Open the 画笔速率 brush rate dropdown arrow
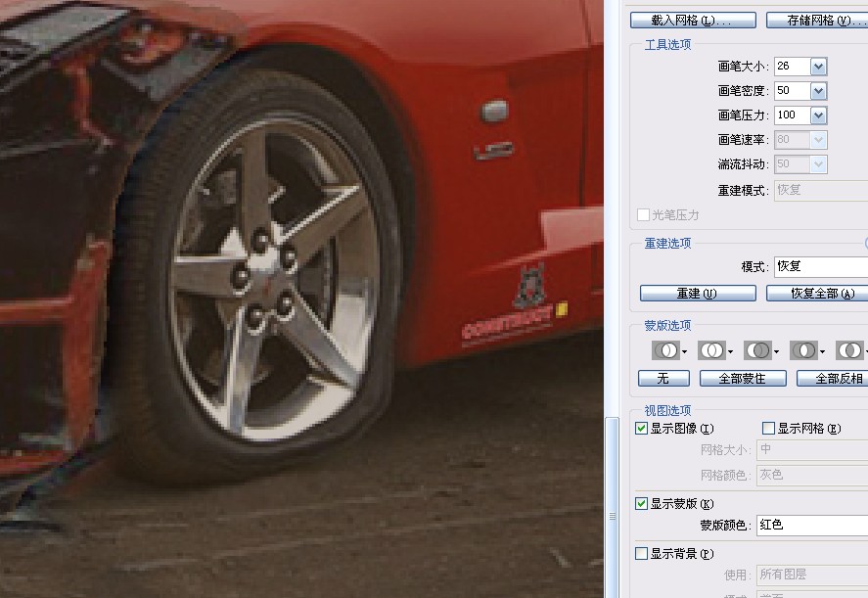 819,140
